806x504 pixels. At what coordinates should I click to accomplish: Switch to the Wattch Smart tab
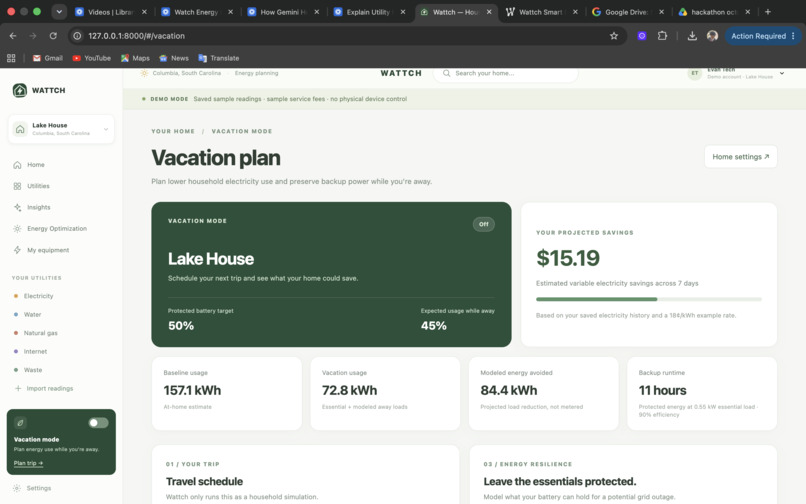(x=542, y=12)
